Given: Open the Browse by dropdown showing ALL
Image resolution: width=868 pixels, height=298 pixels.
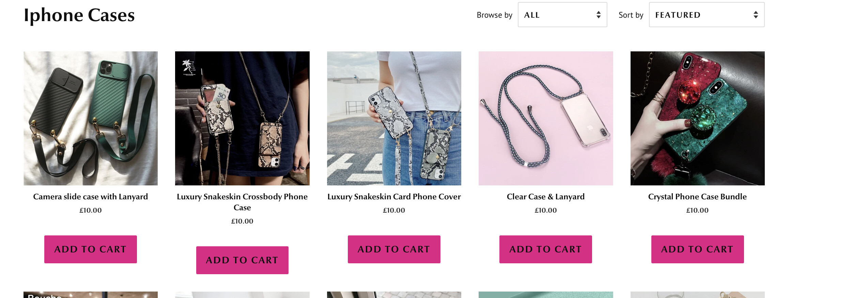Looking at the screenshot, I should point(562,15).
